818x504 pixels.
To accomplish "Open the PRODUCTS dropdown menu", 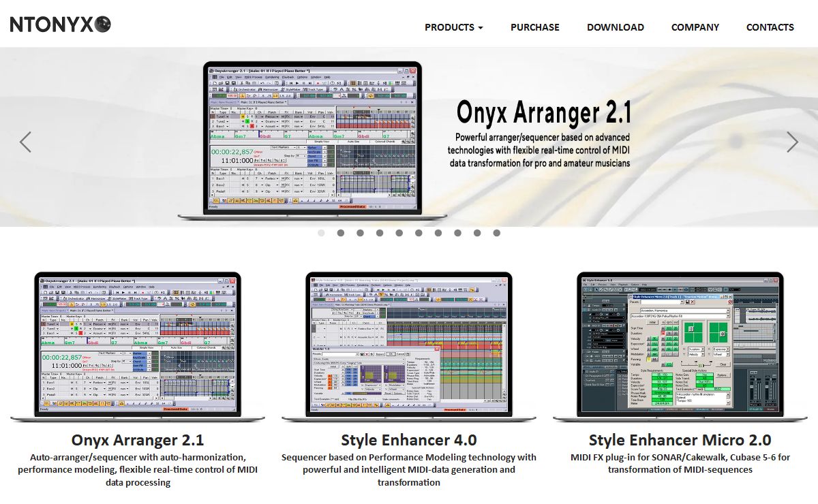I will (454, 27).
